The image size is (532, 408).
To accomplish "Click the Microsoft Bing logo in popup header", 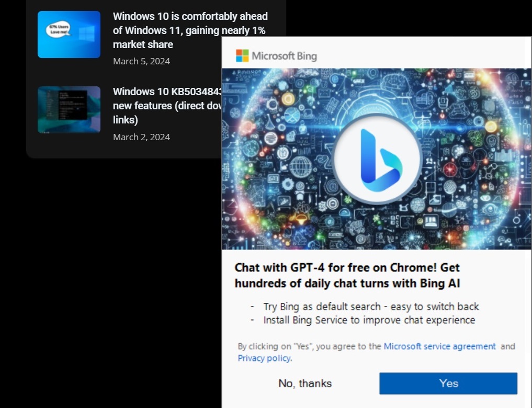I will [x=277, y=56].
